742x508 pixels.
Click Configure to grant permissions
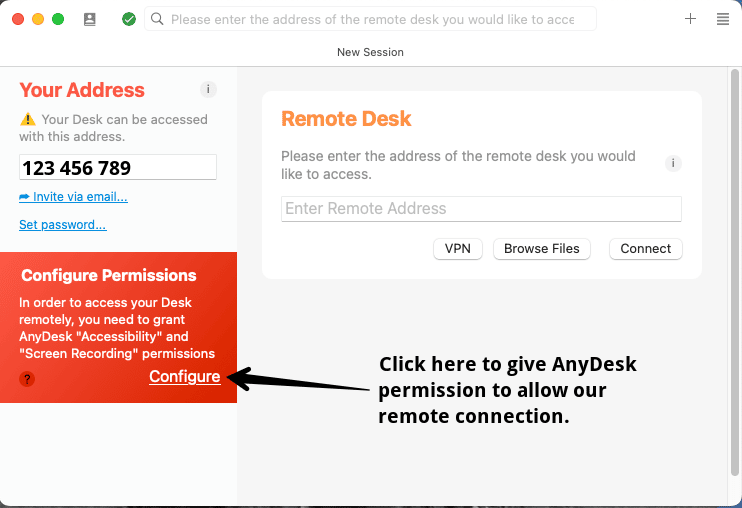pos(185,377)
